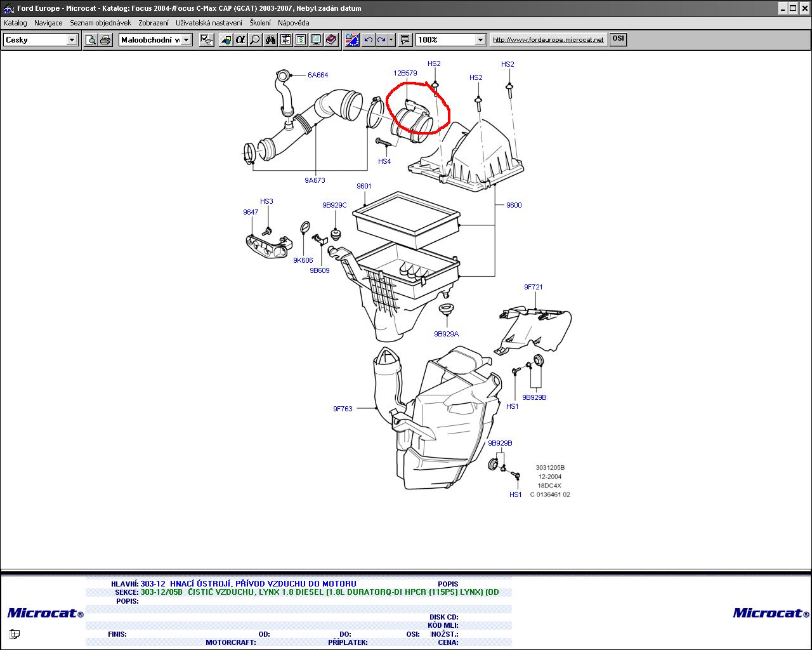
Task: Click the redo arrow button
Action: pyautogui.click(x=381, y=40)
